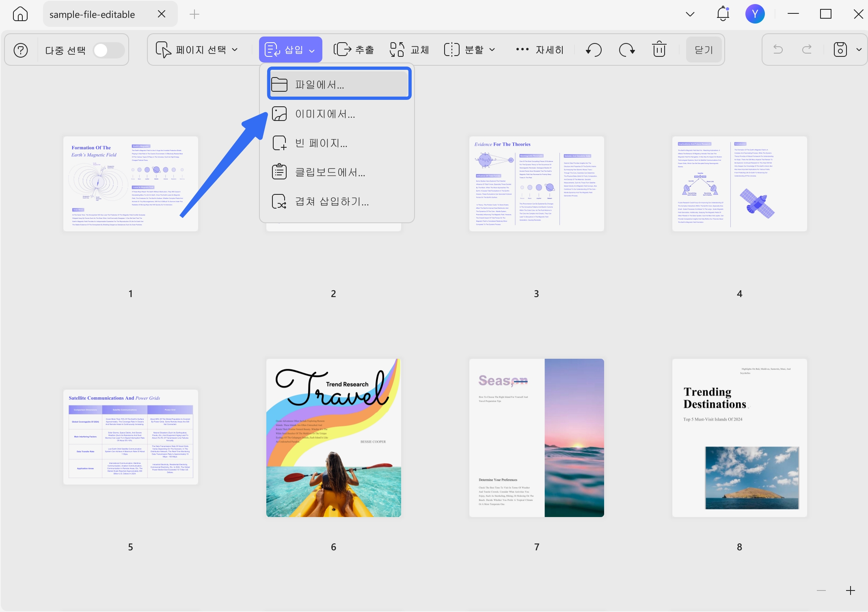This screenshot has width=868, height=612.
Task: Select page 3 Evidence For The Theories
Action: click(537, 184)
